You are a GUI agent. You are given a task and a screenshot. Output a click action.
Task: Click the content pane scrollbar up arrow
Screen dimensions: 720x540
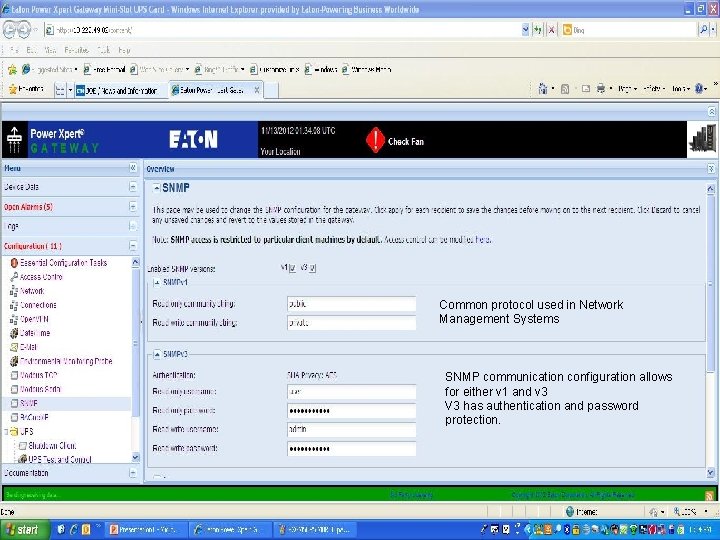coord(710,189)
